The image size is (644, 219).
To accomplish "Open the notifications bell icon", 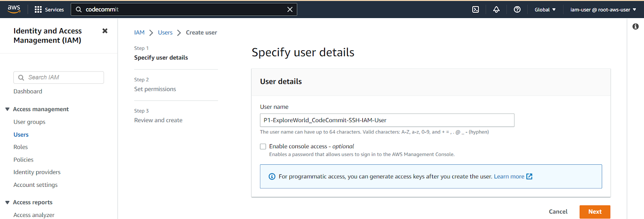I will [496, 10].
